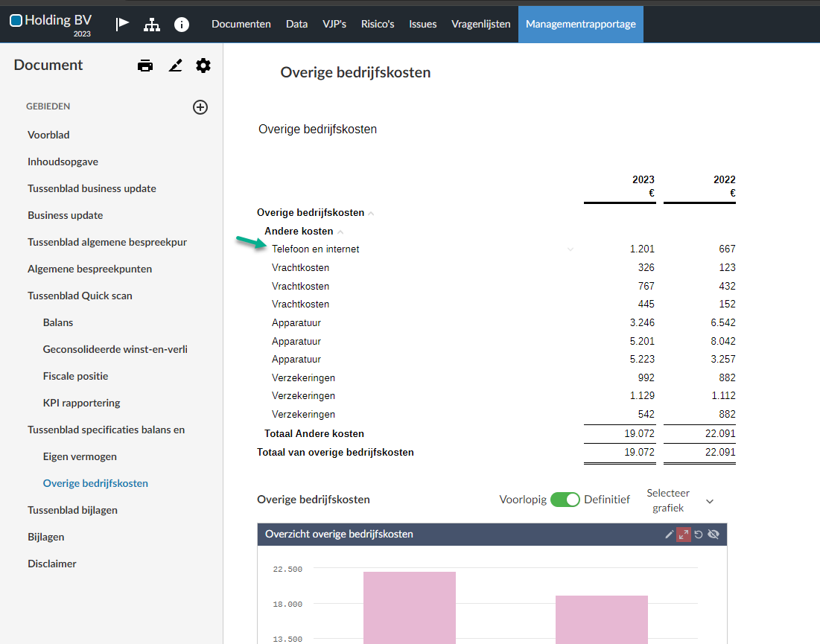The width and height of the screenshot is (820, 644).
Task: Click the Holding BV logo square icon
Action: click(16, 20)
